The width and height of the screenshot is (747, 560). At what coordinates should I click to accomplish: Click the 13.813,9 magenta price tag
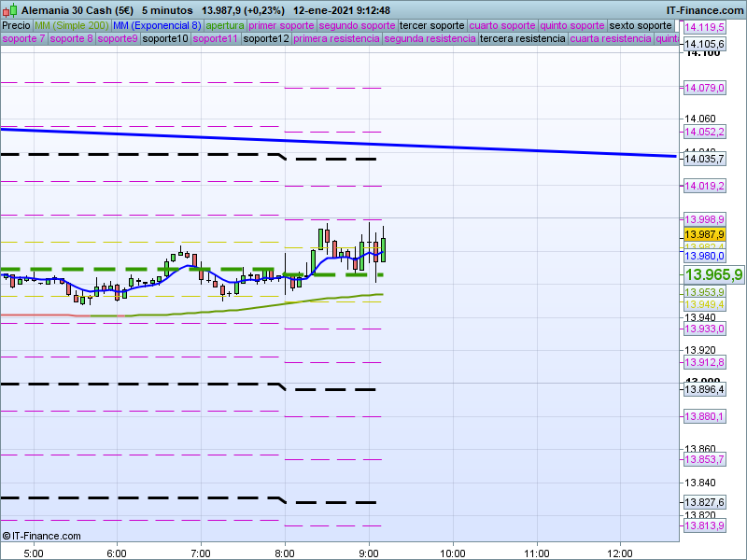705,525
